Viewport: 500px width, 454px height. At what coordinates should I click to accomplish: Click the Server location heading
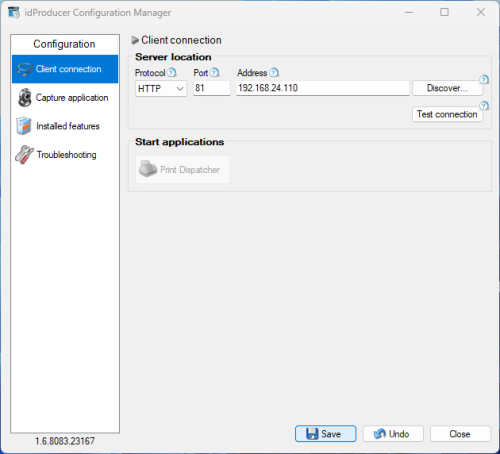click(x=173, y=57)
